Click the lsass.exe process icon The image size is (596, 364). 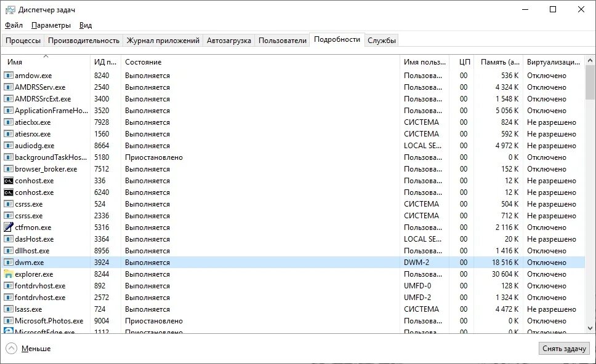pos(9,309)
